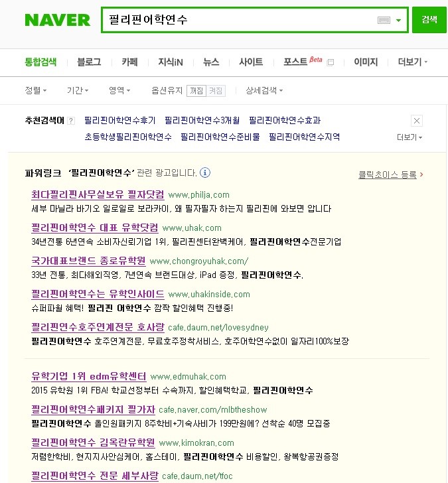Open ad link 필리핀어학연수 대표 유학닷컴

pos(95,228)
